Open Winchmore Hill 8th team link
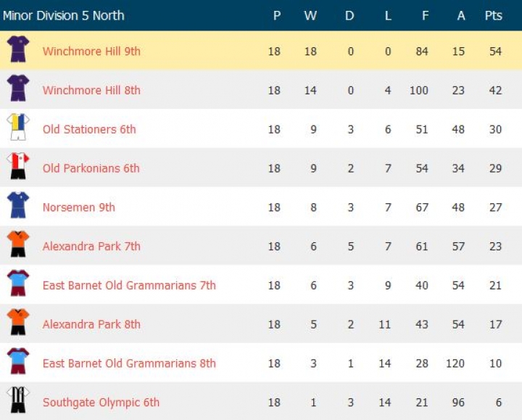This screenshot has width=522, height=420. (x=91, y=91)
